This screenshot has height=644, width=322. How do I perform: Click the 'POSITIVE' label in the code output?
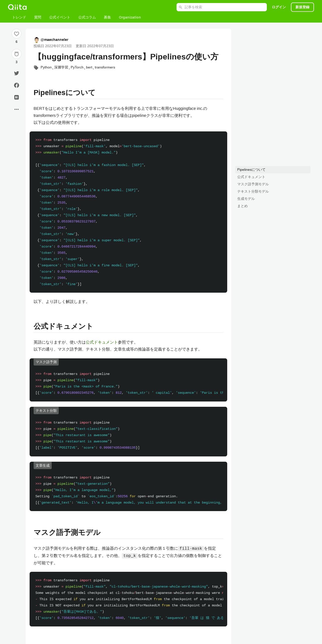[67, 448]
